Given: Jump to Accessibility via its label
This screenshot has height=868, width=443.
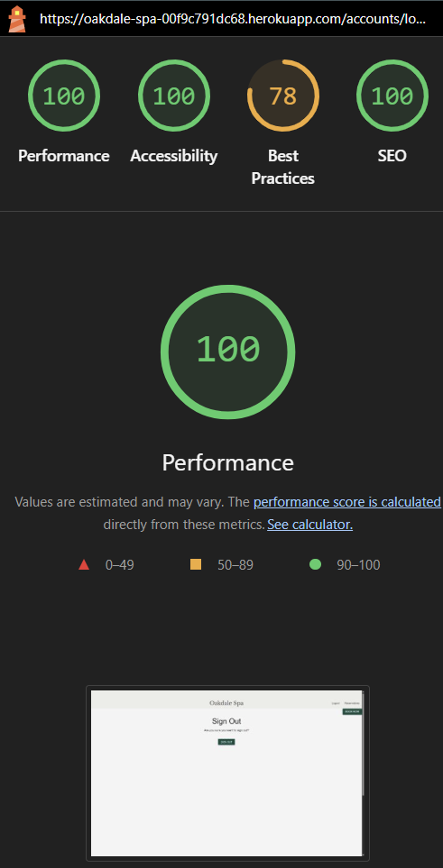Looking at the screenshot, I should [173, 156].
